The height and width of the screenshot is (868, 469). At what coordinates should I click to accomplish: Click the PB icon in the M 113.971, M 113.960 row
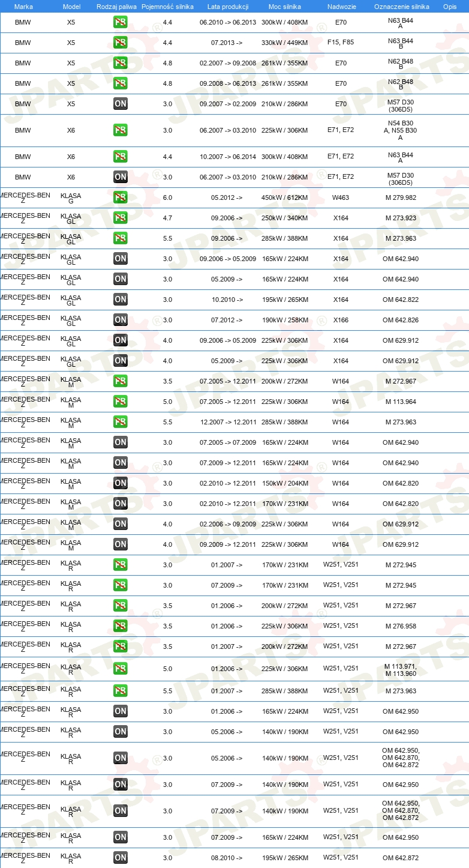pyautogui.click(x=120, y=669)
